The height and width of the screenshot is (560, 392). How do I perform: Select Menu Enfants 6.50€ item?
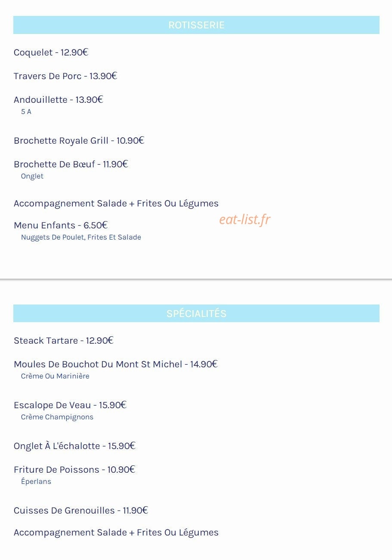pos(61,225)
